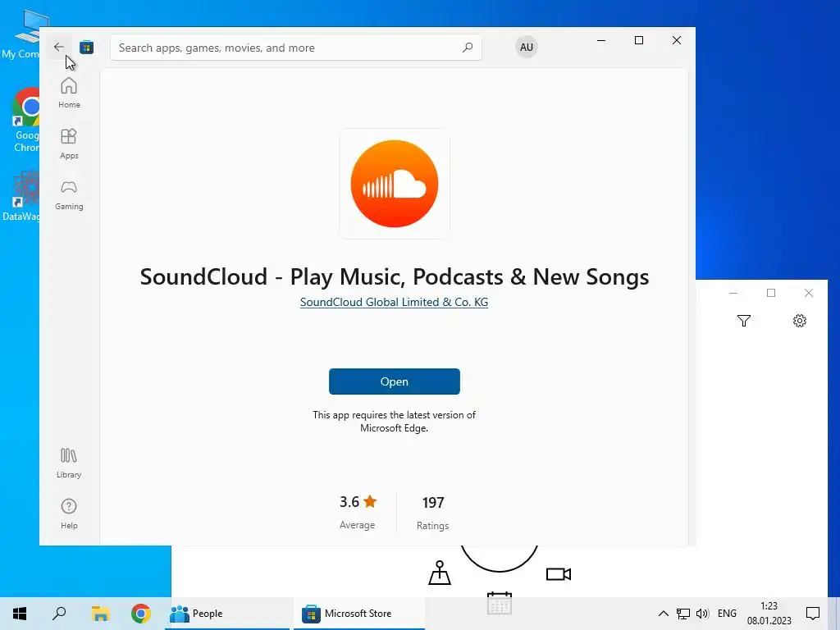Click the clock showing 1:23 08.01.2023
Viewport: 840px width, 630px height.
pos(769,614)
